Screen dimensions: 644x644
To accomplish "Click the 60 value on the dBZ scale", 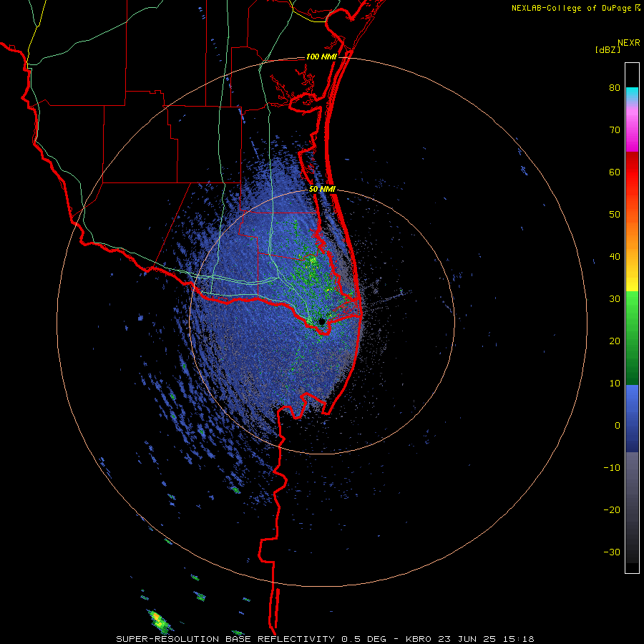I will click(615, 172).
